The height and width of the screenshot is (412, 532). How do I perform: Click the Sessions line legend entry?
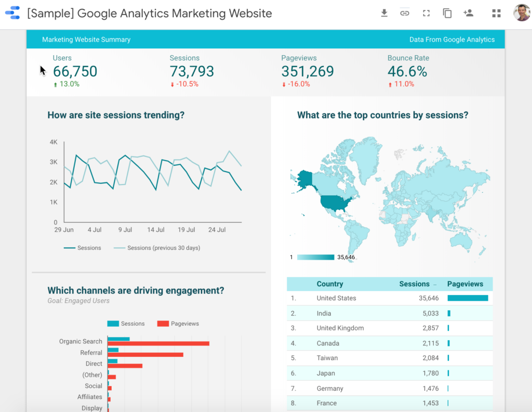click(83, 248)
